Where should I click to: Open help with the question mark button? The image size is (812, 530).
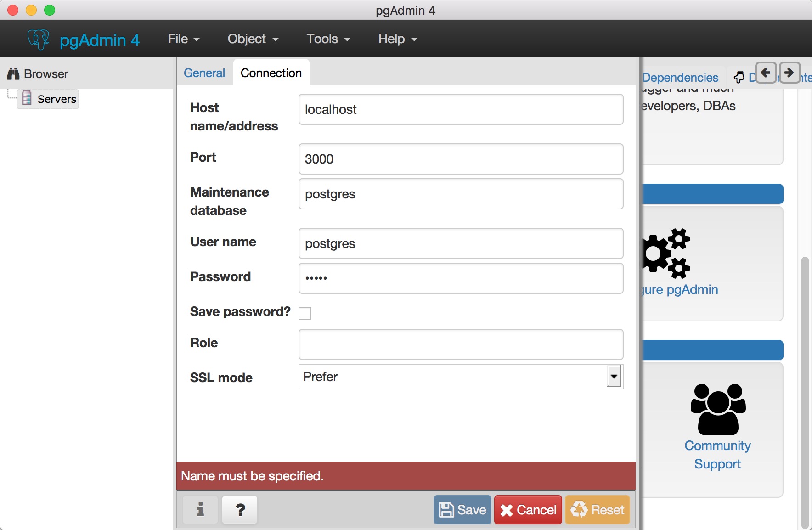point(240,510)
